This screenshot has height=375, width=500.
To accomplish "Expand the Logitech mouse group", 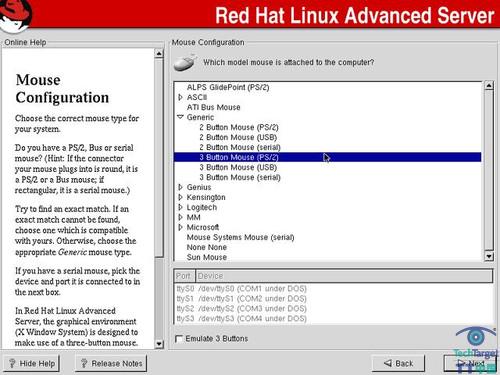I will (x=180, y=207).
